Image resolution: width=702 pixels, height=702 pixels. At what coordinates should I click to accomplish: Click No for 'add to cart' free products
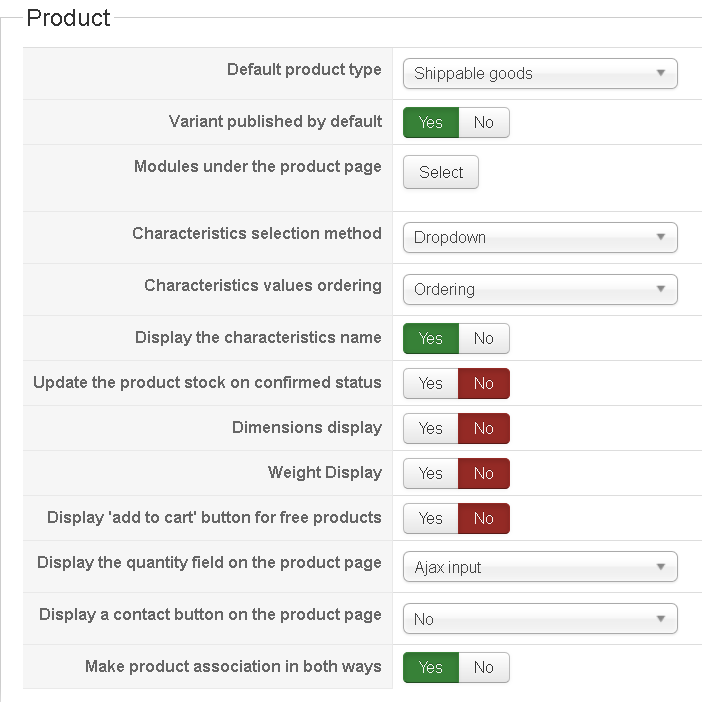tap(484, 518)
